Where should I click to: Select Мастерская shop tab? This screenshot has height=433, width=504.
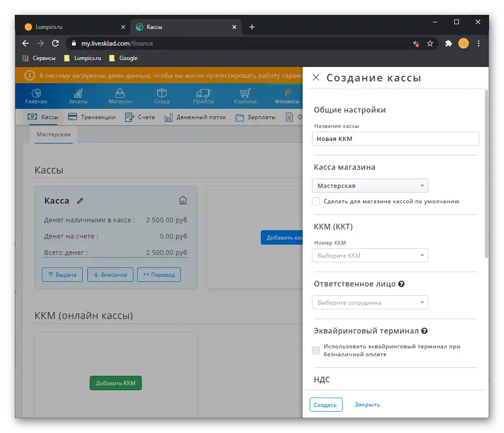coord(53,134)
